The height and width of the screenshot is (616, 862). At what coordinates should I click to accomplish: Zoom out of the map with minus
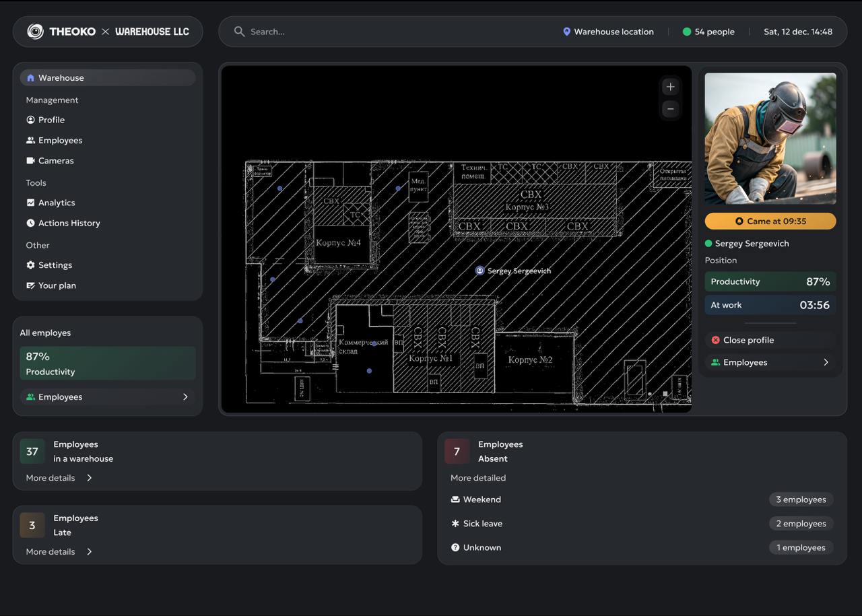pos(670,108)
